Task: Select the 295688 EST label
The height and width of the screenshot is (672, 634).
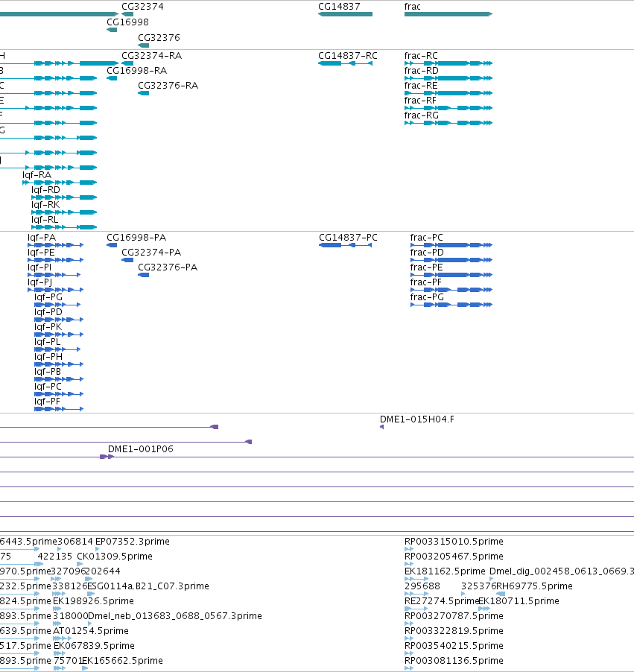Action: point(422,586)
